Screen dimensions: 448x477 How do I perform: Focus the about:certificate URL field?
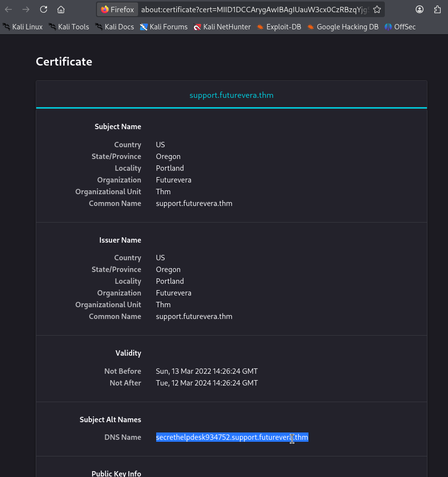click(255, 9)
